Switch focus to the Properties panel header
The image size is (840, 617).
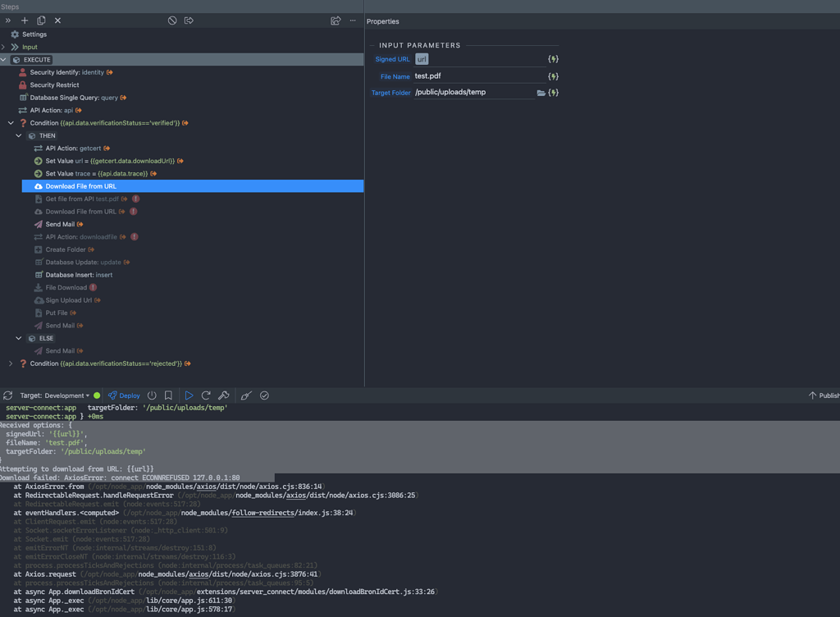click(x=385, y=21)
